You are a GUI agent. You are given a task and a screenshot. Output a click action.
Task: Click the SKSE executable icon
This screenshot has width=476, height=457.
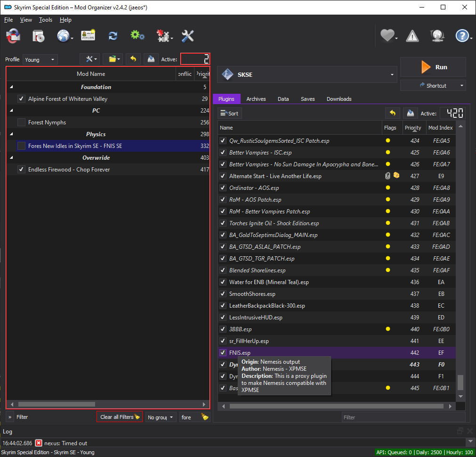click(227, 74)
